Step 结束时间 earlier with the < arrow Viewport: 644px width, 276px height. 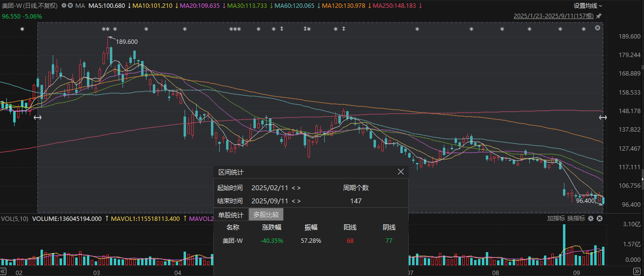point(293,201)
